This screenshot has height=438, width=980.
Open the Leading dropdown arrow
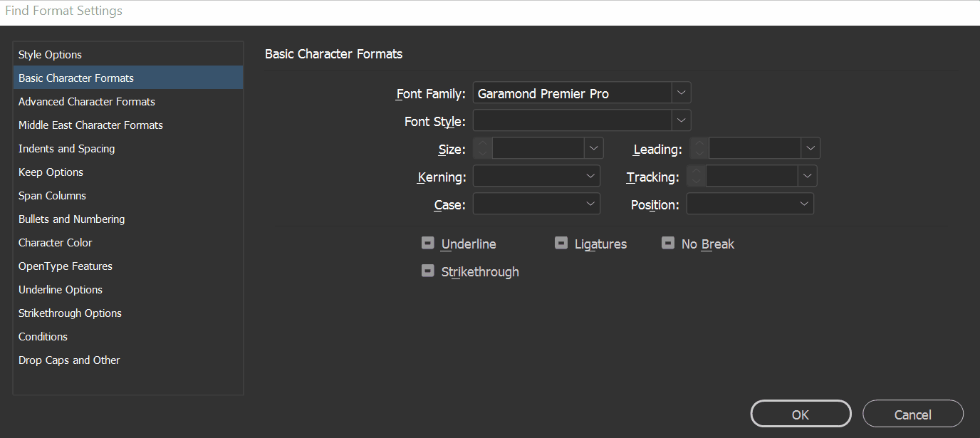[810, 148]
